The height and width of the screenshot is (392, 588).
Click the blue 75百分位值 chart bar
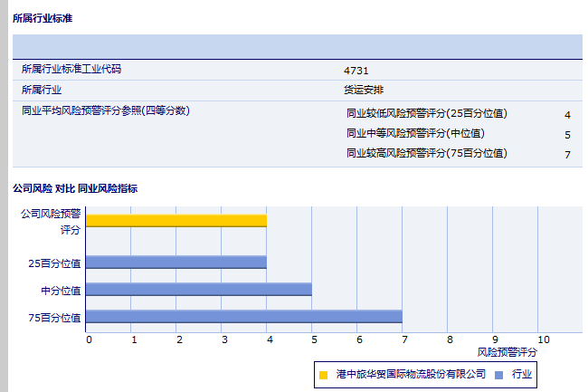(x=244, y=317)
